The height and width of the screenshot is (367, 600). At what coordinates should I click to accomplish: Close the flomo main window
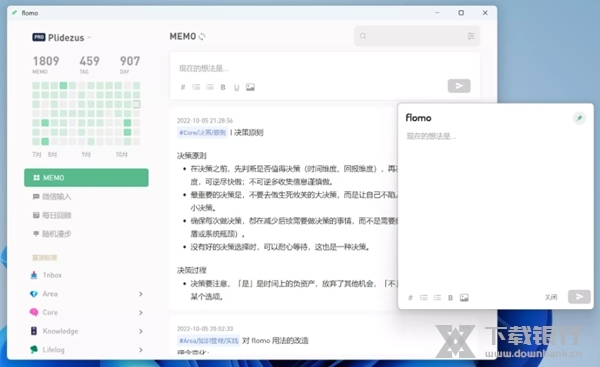485,13
